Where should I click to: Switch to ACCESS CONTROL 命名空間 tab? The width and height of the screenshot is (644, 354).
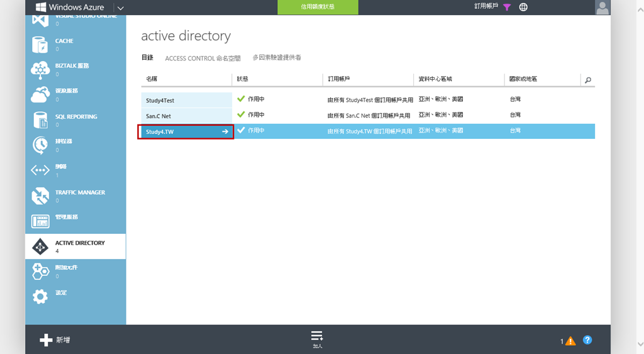(203, 58)
